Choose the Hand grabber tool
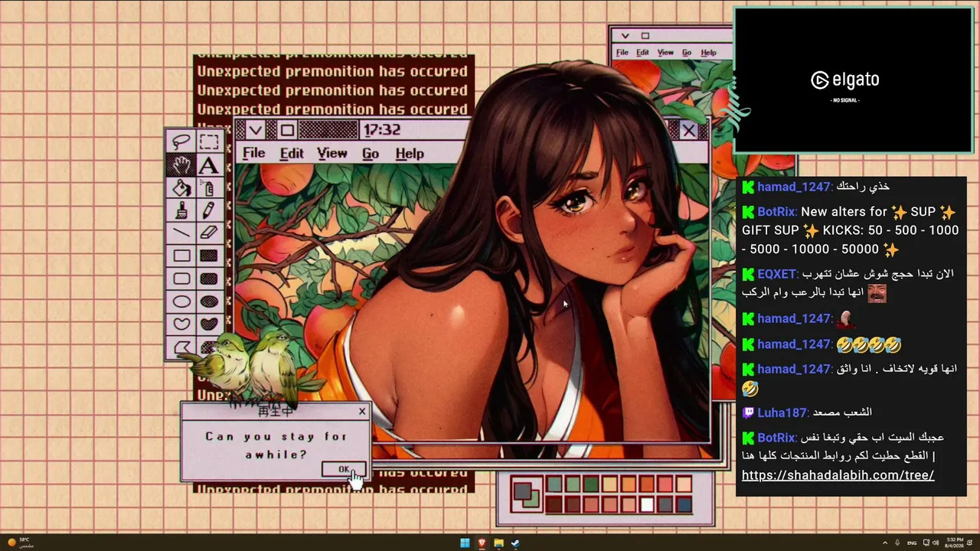Image resolution: width=980 pixels, height=551 pixels. click(181, 165)
